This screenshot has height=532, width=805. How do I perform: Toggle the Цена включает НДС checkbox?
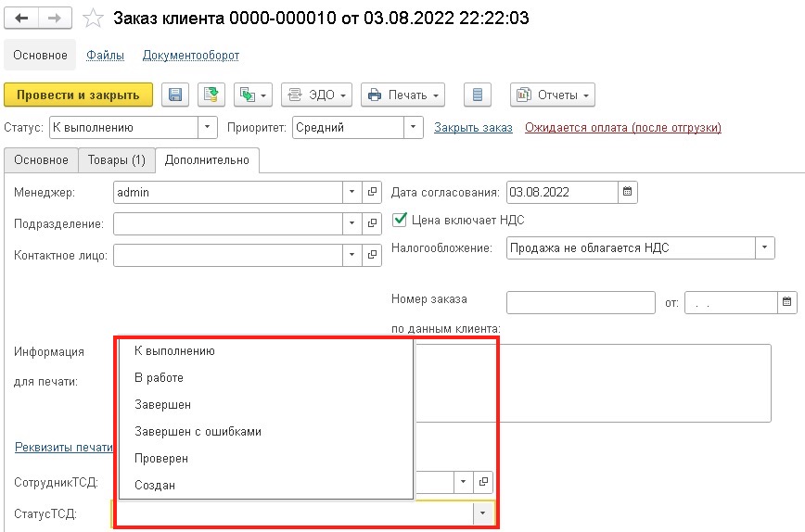point(400,220)
